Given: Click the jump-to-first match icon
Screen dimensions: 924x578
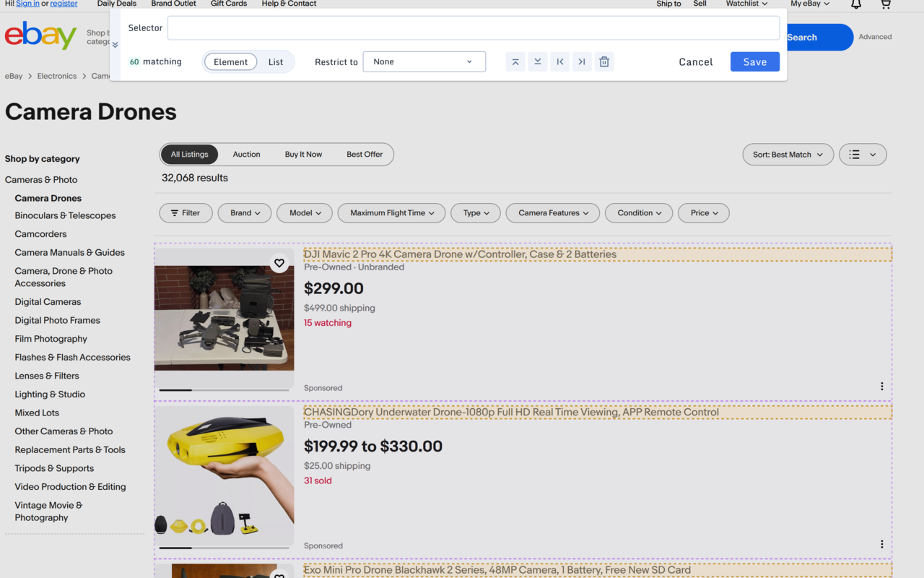Looking at the screenshot, I should (560, 62).
